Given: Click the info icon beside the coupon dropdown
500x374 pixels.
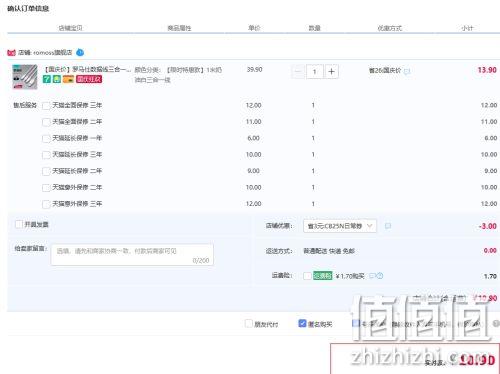Looking at the screenshot, I should pyautogui.click(x=388, y=226).
